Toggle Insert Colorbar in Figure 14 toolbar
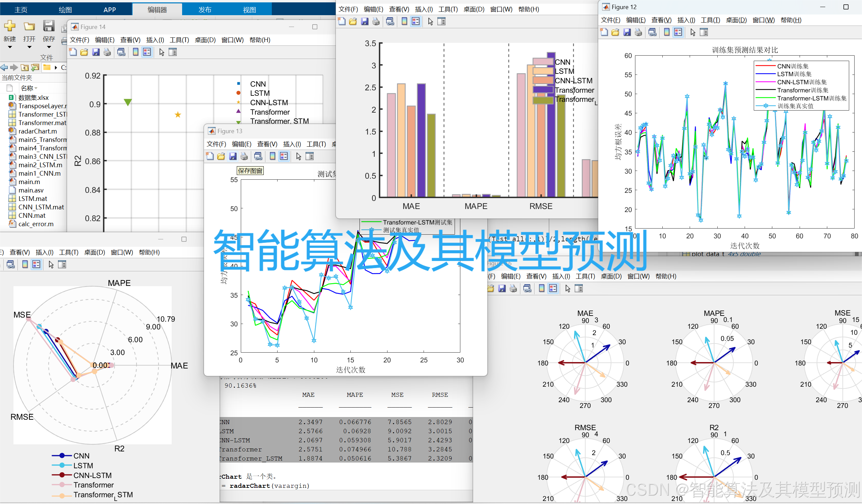Screen dimensions: 862x504 [136, 52]
